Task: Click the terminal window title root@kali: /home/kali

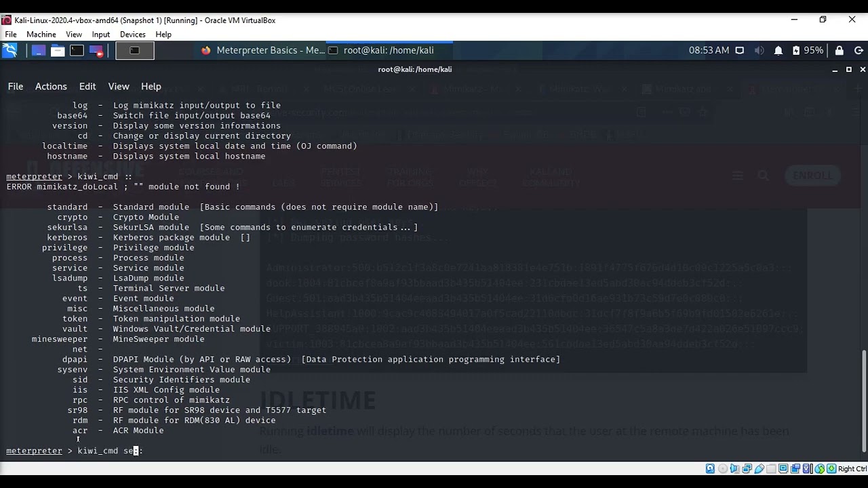Action: 415,69
